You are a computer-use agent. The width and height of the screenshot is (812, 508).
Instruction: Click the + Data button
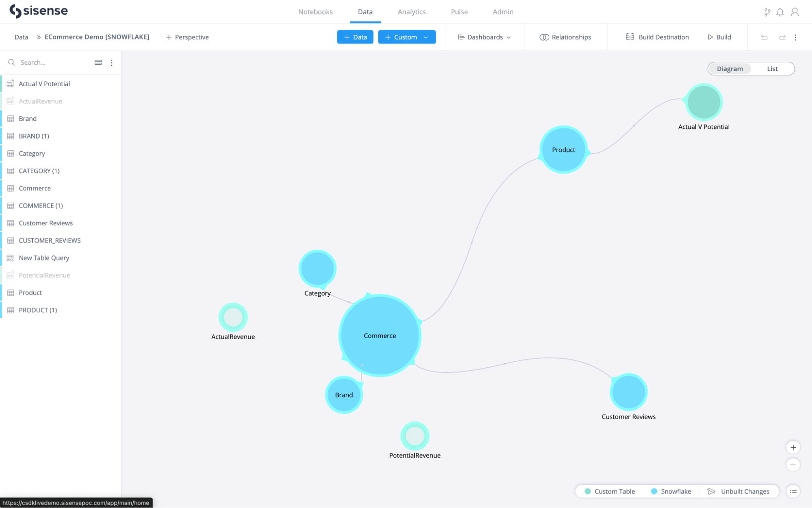pos(355,37)
